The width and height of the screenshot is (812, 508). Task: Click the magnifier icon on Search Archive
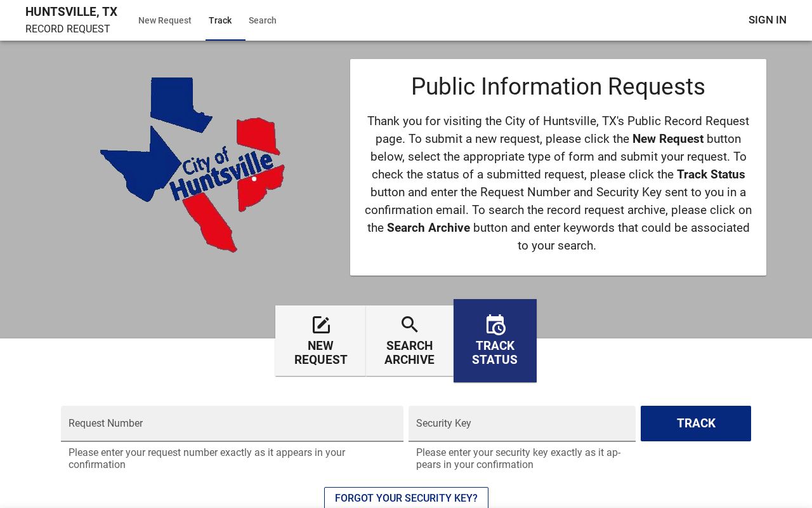point(410,324)
